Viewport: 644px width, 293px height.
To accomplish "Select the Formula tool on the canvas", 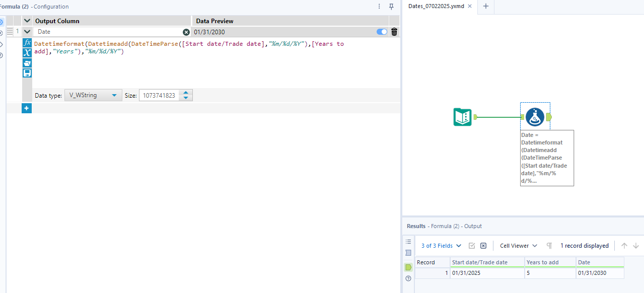I will click(535, 116).
